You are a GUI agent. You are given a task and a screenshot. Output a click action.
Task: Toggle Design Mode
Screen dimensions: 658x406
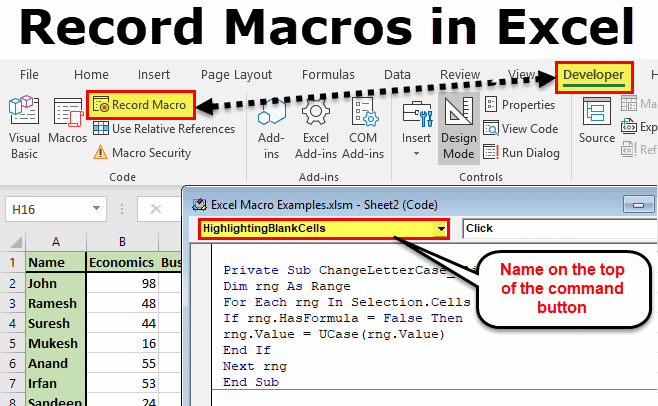click(x=459, y=128)
